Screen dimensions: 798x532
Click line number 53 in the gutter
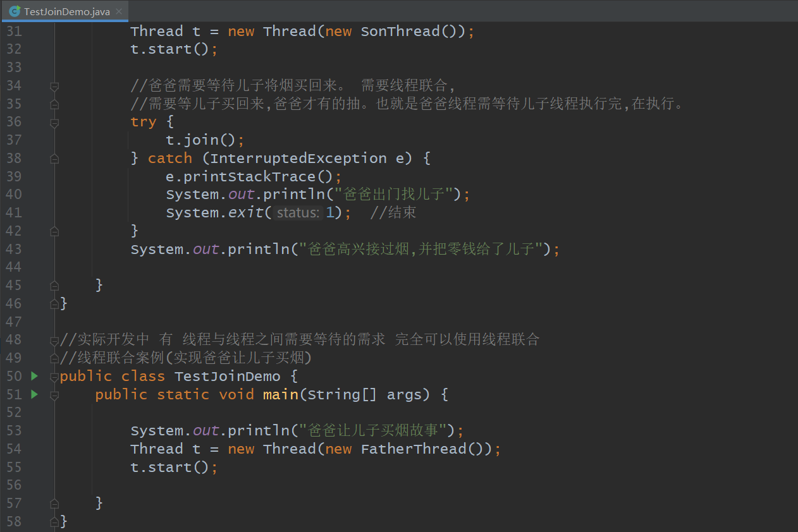pos(14,430)
